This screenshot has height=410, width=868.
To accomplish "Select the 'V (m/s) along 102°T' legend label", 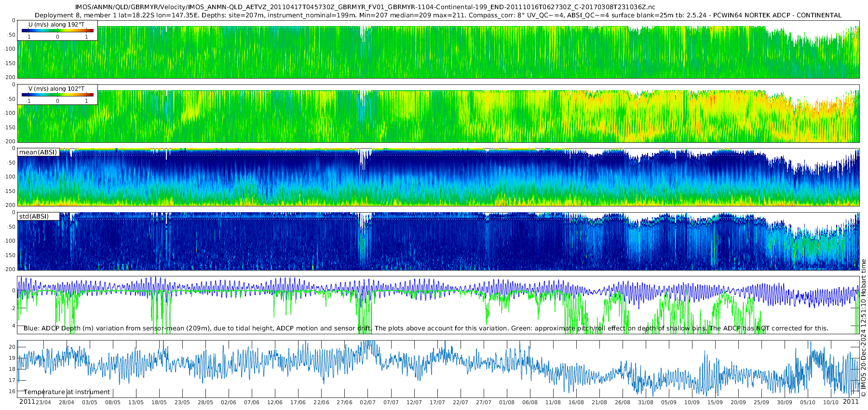I will (x=56, y=89).
